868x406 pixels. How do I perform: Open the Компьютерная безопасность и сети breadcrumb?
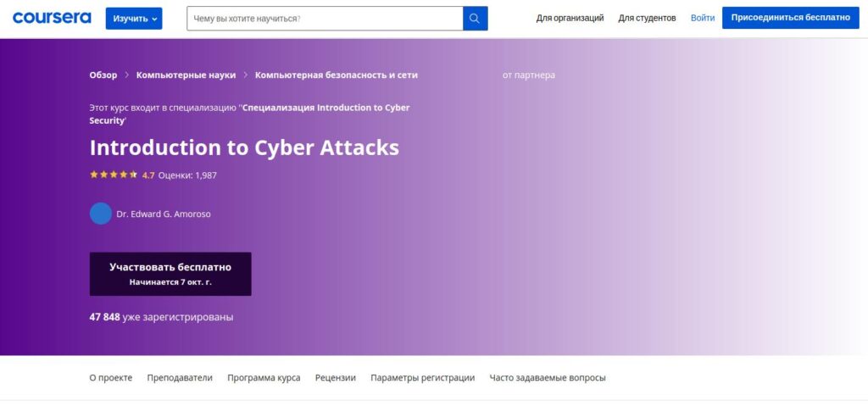coord(336,75)
